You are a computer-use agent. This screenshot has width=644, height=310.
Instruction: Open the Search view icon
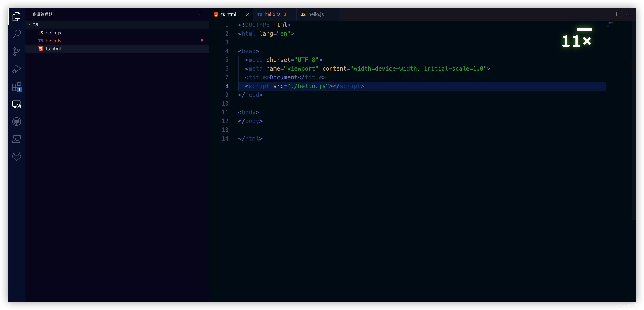click(x=17, y=34)
